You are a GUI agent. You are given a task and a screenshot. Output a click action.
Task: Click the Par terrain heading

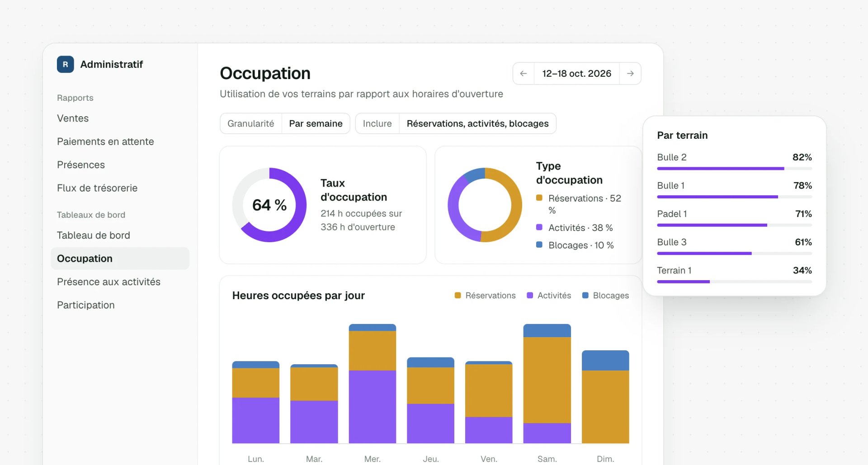[x=682, y=135]
